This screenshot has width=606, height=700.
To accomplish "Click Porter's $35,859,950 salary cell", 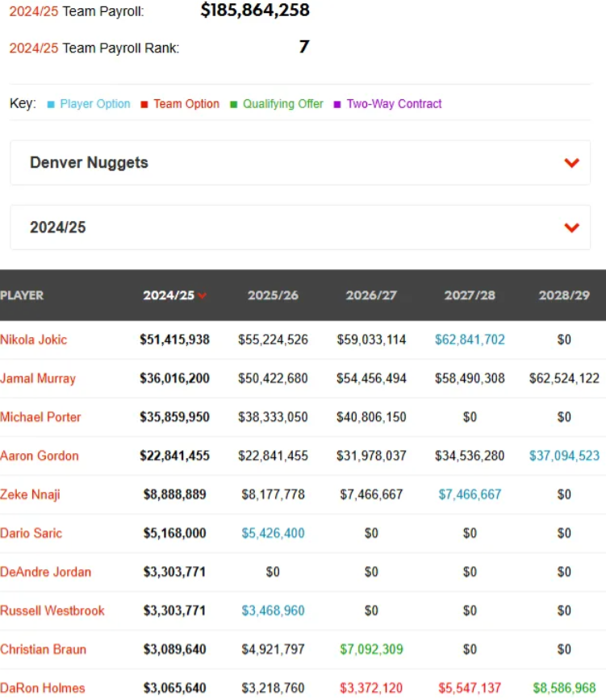I will click(x=174, y=417).
